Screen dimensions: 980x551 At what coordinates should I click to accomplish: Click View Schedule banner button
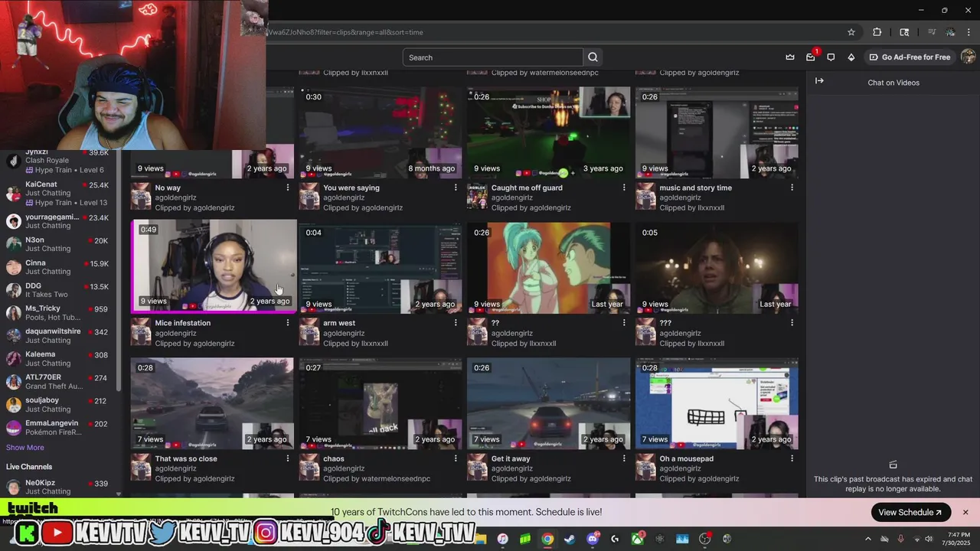910,513
